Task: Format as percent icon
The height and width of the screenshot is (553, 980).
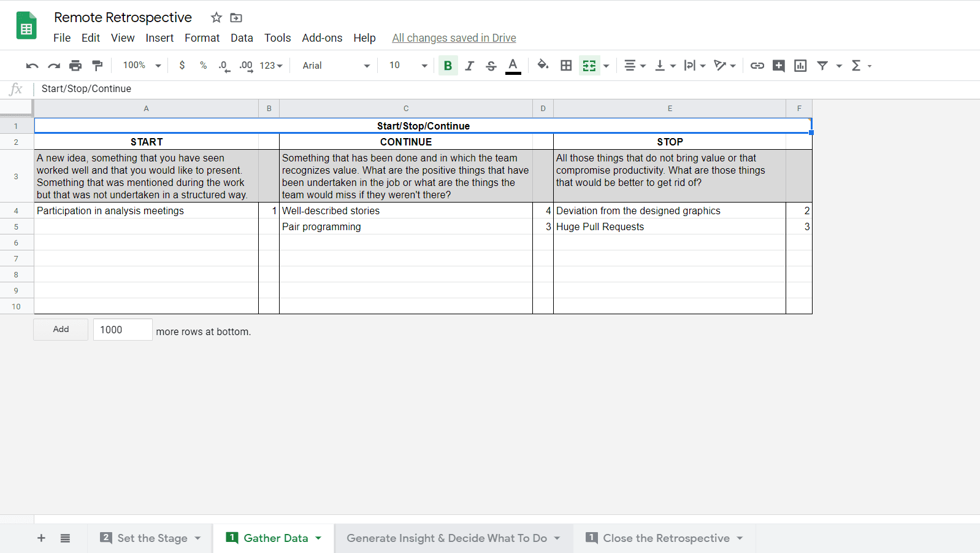Action: click(x=203, y=65)
